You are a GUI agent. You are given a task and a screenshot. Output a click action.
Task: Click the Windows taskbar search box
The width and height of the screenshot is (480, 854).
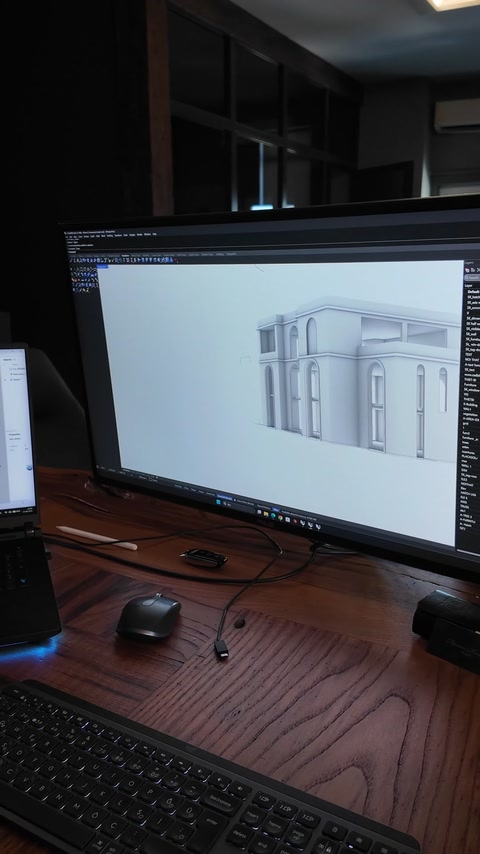tap(238, 505)
